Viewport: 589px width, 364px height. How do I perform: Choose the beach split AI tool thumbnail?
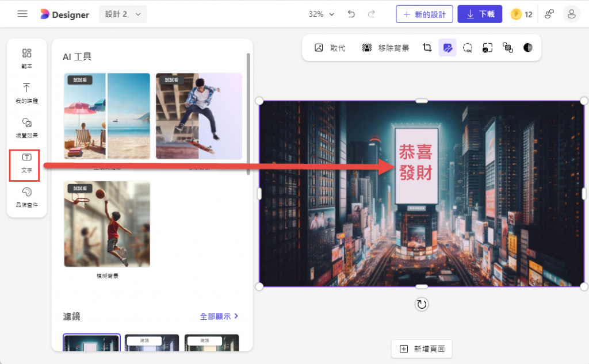click(107, 116)
